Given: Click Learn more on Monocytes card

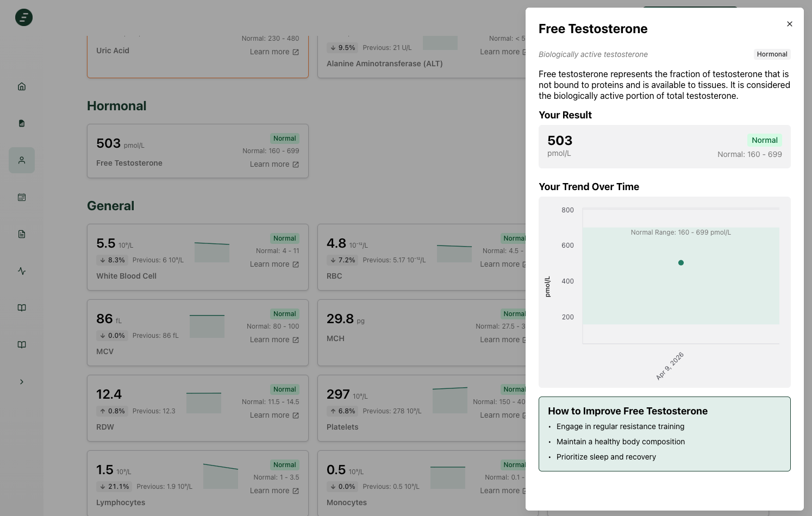Looking at the screenshot, I should point(503,491).
